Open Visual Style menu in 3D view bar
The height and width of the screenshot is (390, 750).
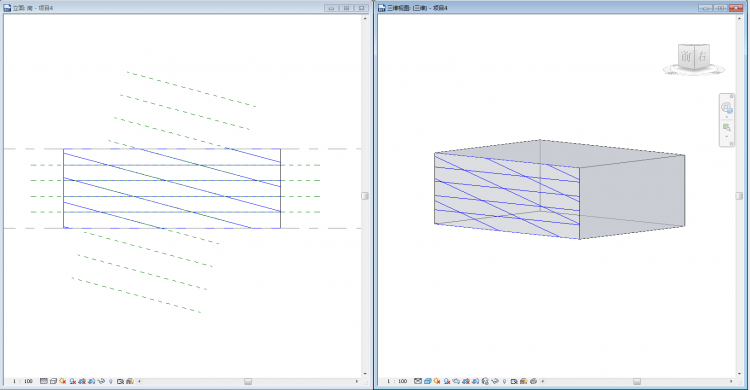[x=428, y=381]
